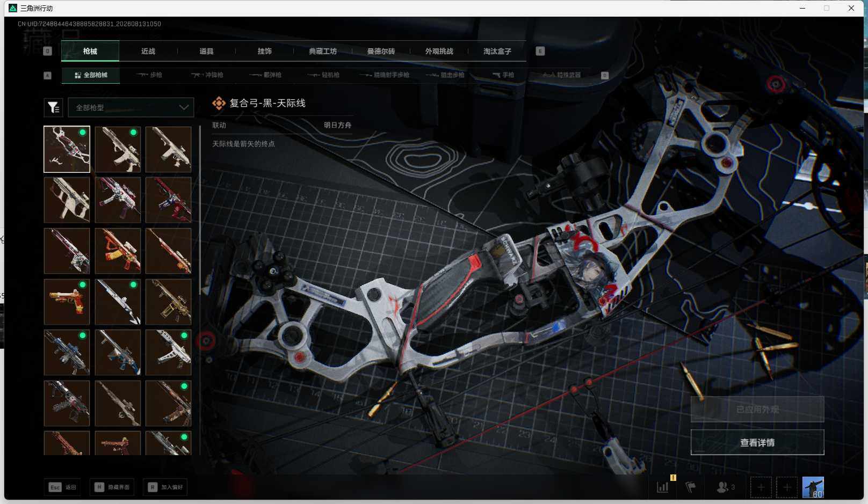Close the 三角洲行动 window

(x=851, y=8)
